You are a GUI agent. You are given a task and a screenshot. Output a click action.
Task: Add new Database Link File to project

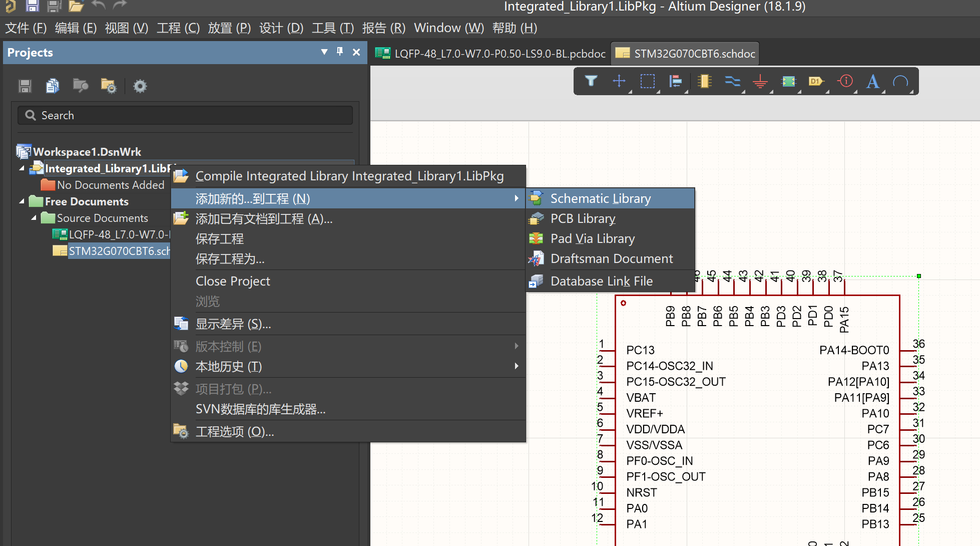click(x=611, y=281)
